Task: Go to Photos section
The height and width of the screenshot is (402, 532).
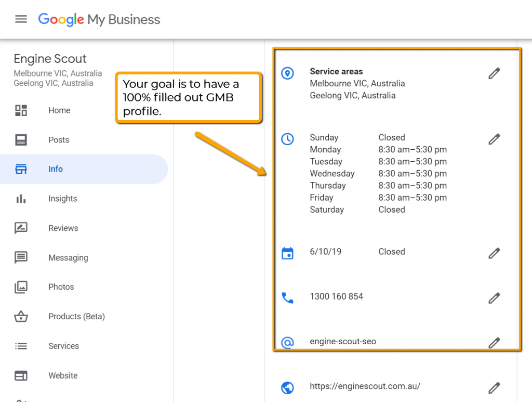Action: click(x=61, y=287)
